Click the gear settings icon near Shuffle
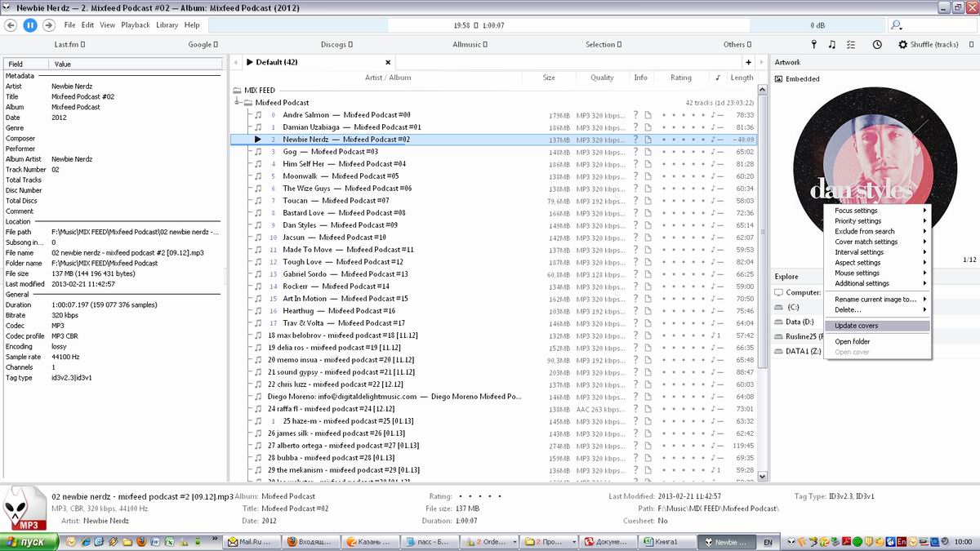The width and height of the screenshot is (980, 551). (x=902, y=45)
